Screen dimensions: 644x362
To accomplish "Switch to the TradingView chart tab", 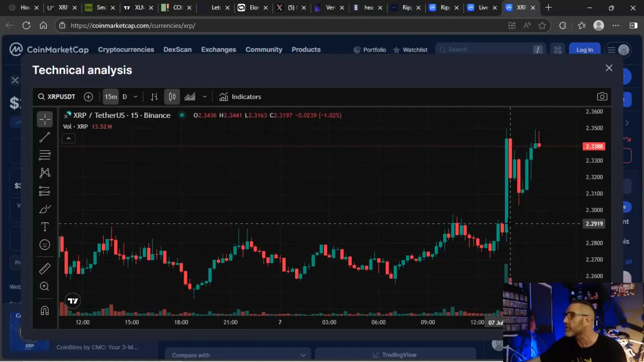I will point(395,355).
